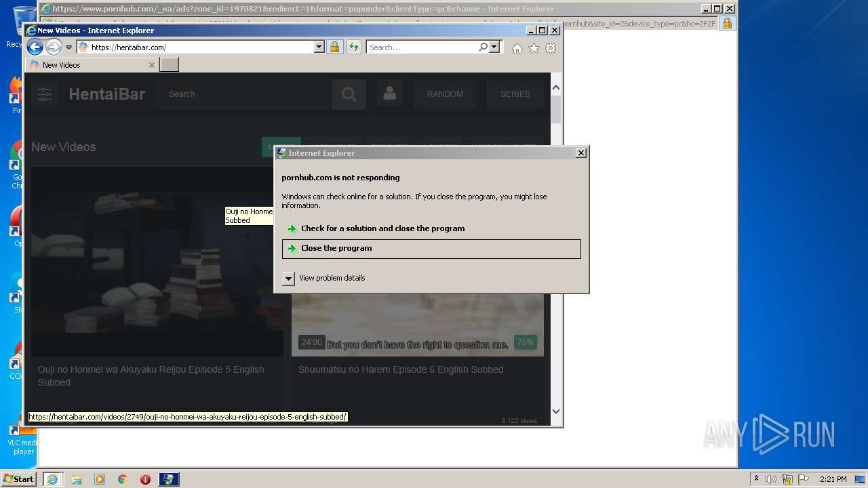
Task: Click the green Refresh page icon
Action: [x=353, y=47]
